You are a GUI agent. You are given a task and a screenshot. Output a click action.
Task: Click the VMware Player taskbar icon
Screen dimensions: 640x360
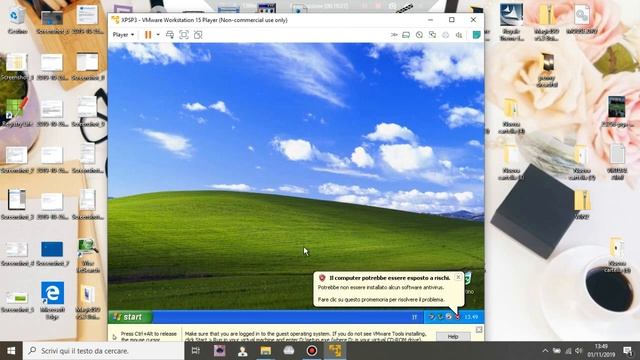click(335, 351)
